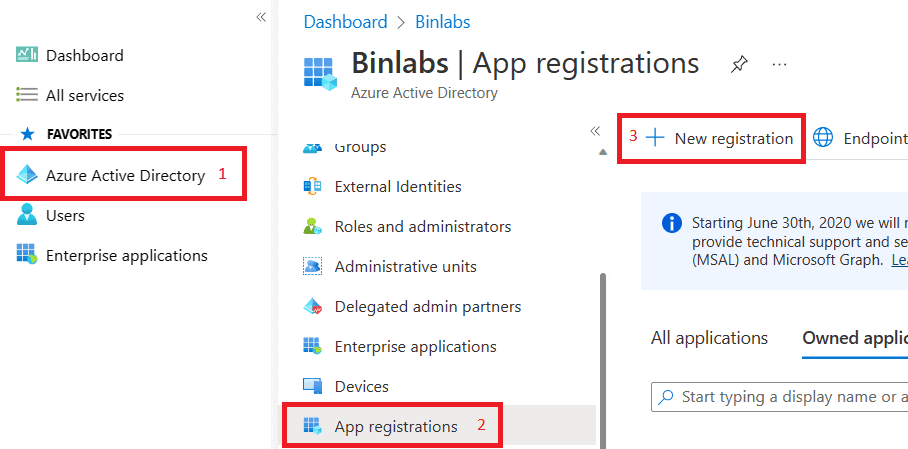Image resolution: width=908 pixels, height=449 pixels.
Task: Click Enterprise applications icon in favorites
Action: pos(27,255)
